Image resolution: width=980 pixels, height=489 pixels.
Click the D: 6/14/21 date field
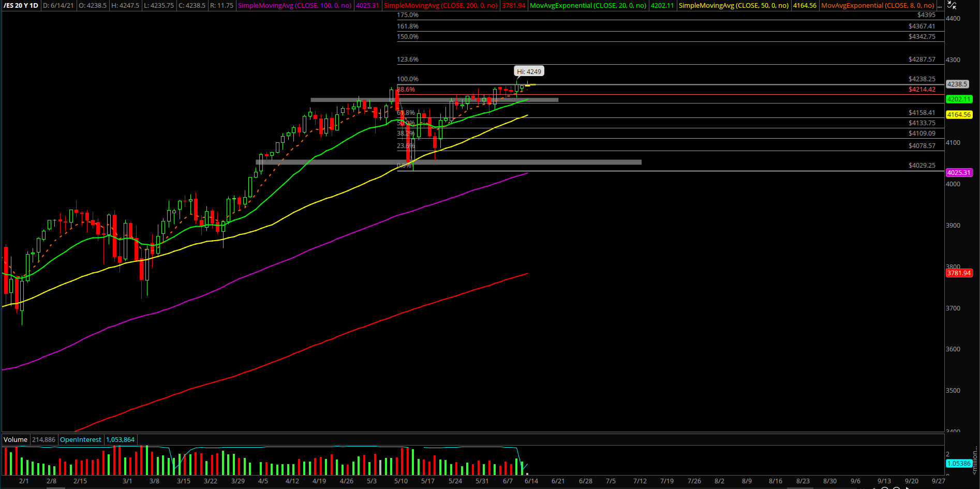58,6
